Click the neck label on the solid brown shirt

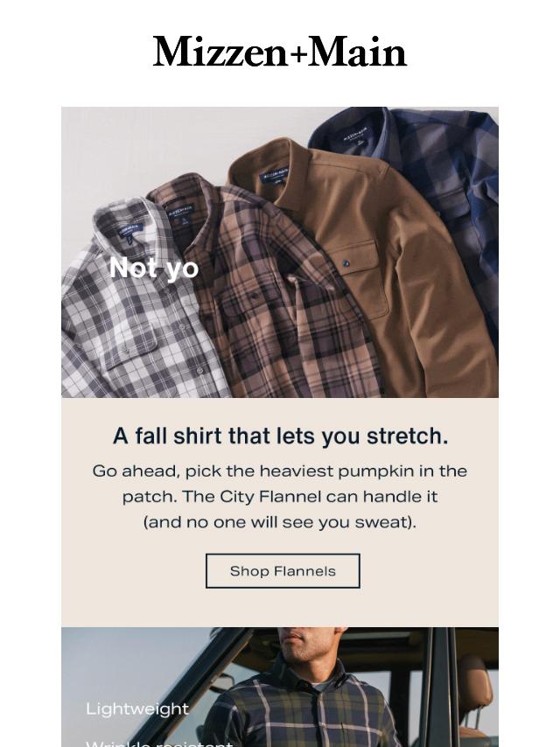point(275,176)
